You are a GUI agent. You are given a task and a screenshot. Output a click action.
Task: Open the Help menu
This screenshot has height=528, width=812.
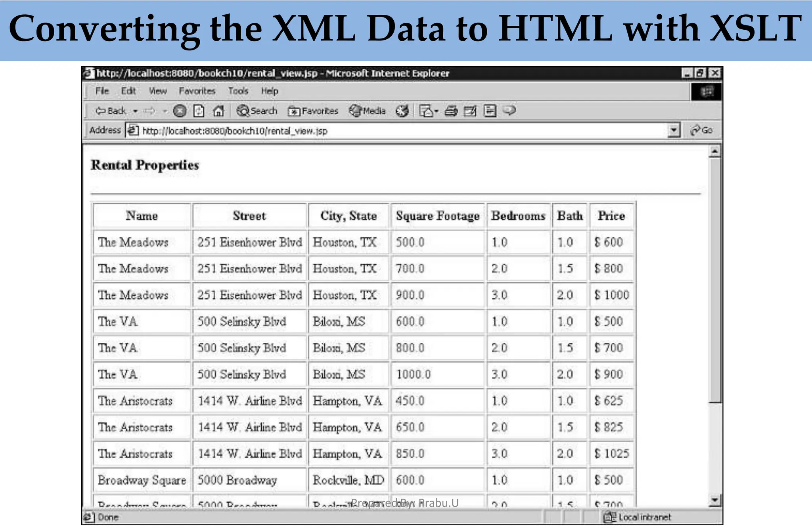(x=270, y=91)
